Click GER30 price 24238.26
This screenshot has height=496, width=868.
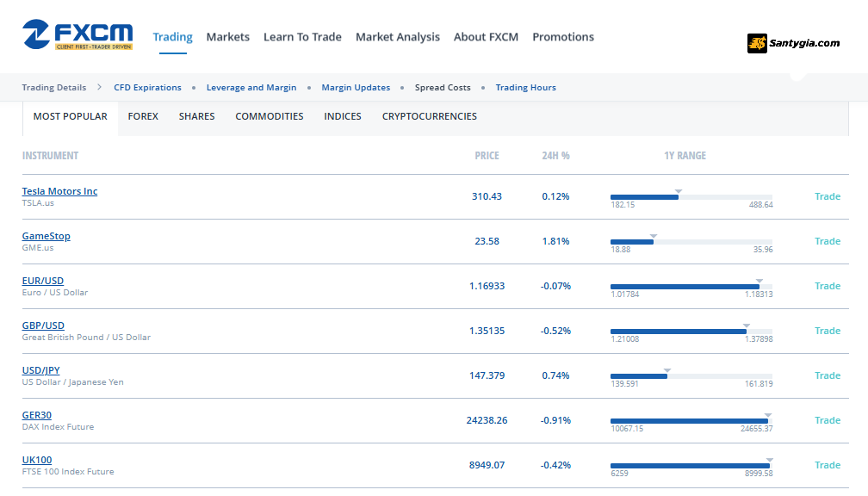(487, 421)
